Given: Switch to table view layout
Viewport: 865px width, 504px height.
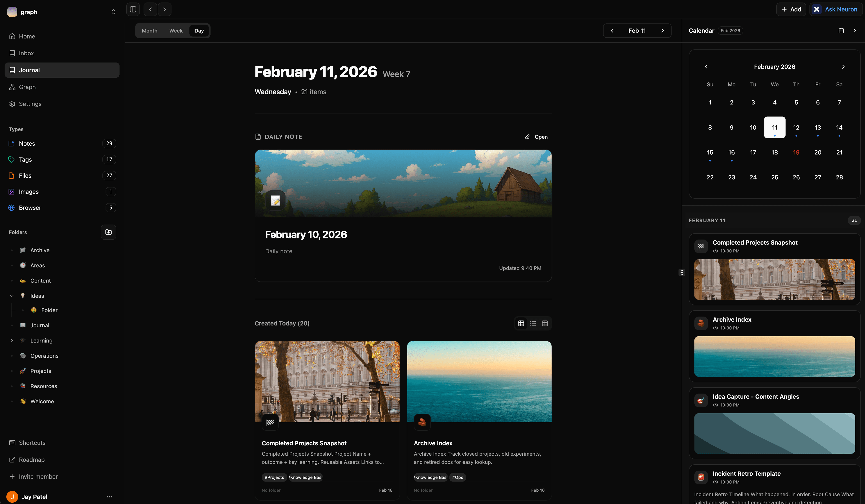Looking at the screenshot, I should 544,323.
